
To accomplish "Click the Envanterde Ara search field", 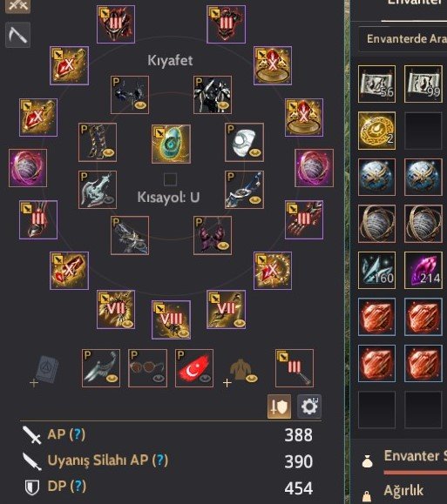I will [403, 39].
